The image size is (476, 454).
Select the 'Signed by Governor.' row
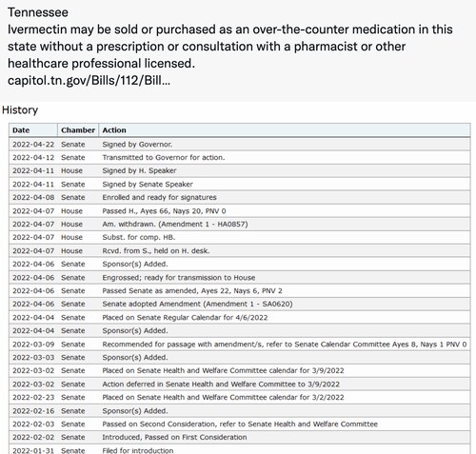(x=240, y=145)
